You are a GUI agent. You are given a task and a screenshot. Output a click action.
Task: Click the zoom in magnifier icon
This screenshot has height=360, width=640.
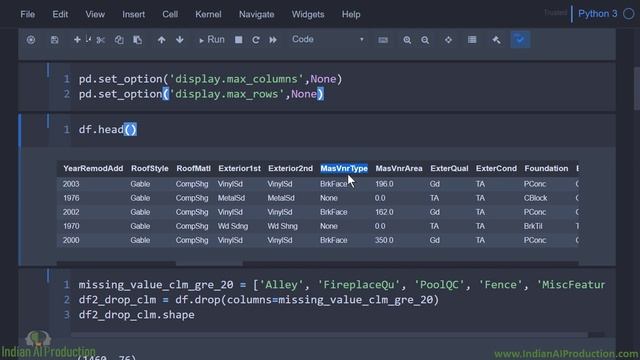point(407,40)
